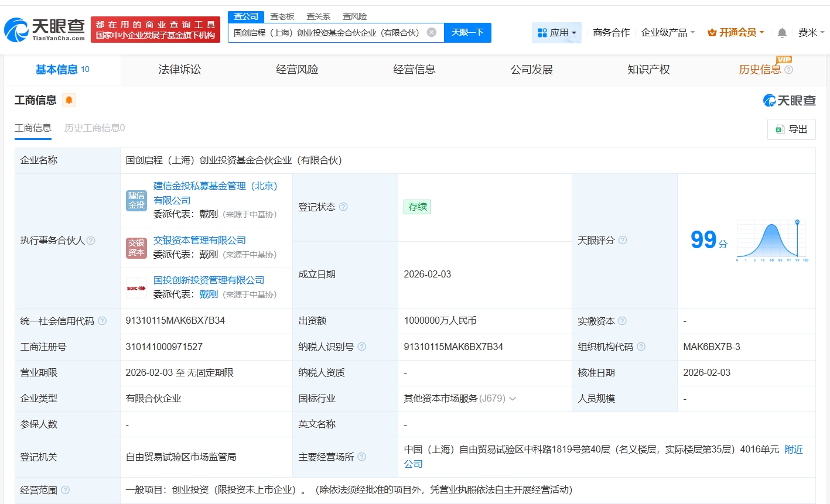
Task: Click the 交银资本 company logo
Action: tap(136, 248)
